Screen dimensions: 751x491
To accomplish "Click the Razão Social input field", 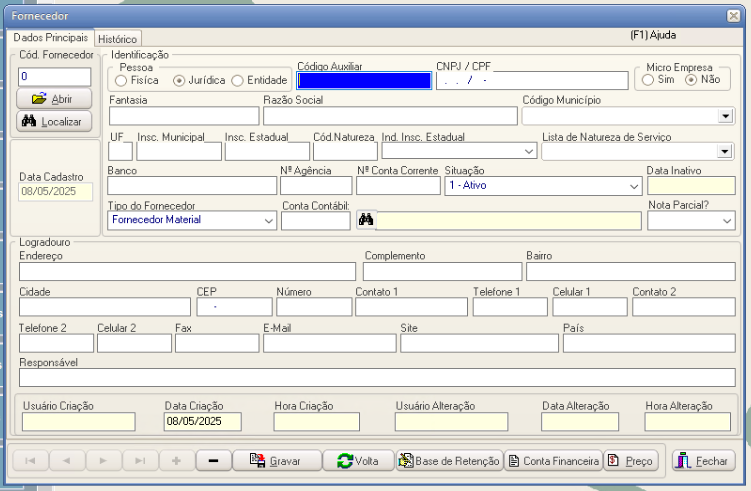I will [x=389, y=116].
